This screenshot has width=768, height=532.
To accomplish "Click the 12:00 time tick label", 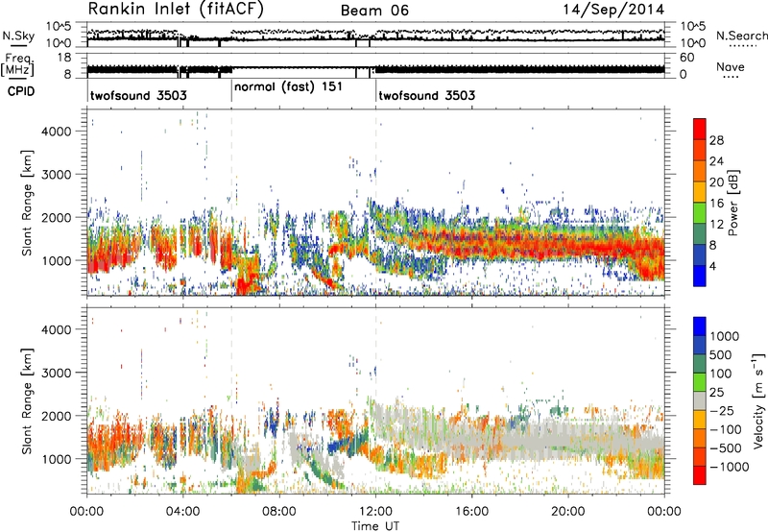I will tap(375, 511).
